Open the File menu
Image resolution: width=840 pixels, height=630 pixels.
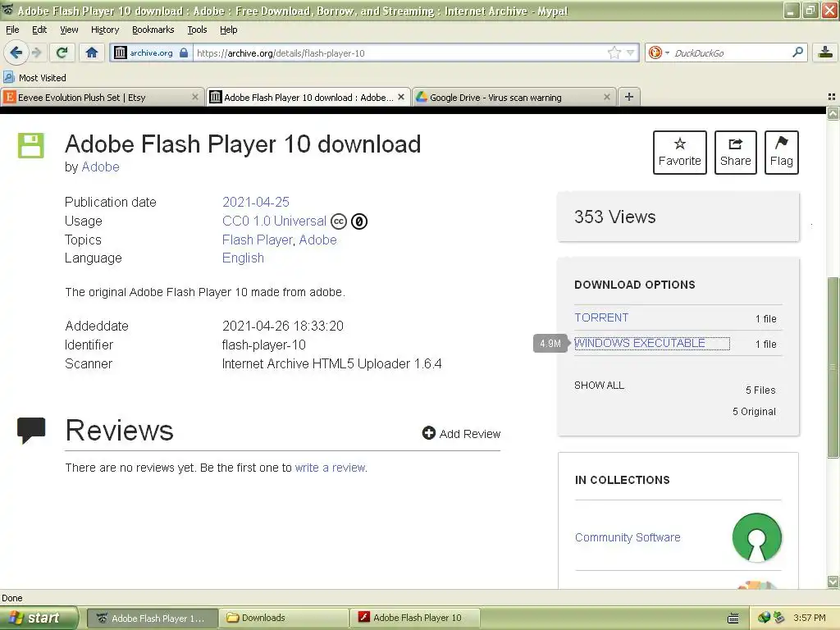(x=12, y=30)
